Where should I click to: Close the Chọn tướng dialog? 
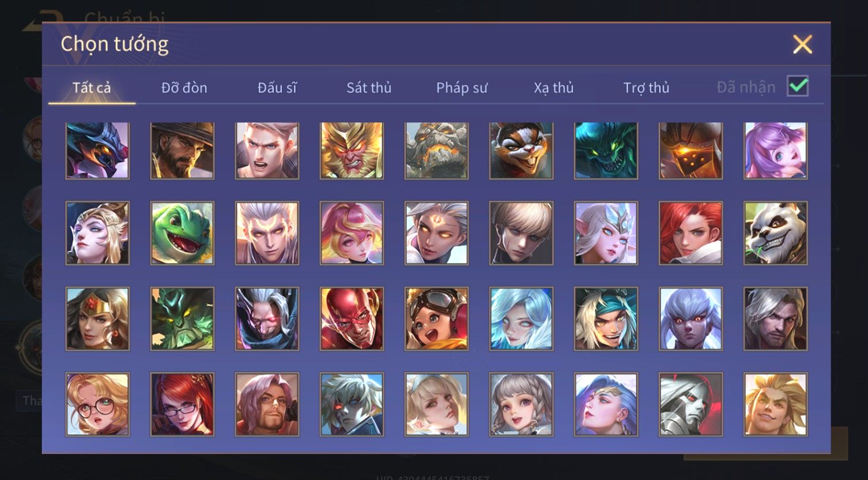tap(802, 44)
